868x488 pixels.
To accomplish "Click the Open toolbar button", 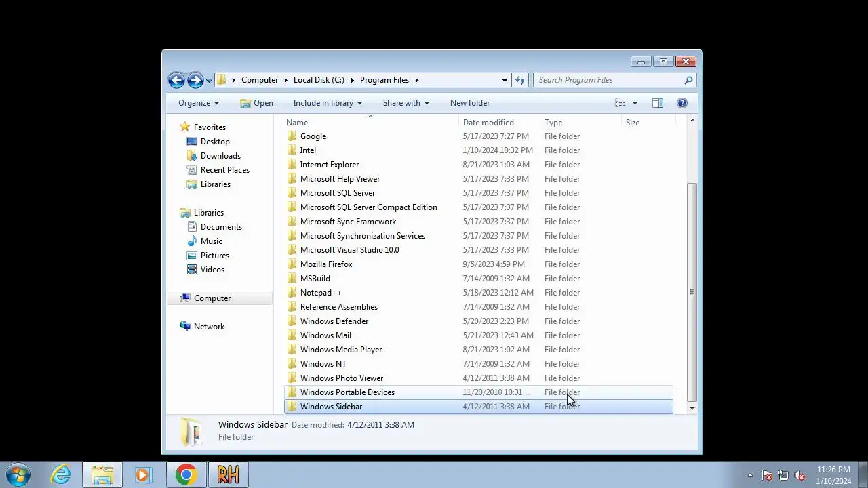I will 256,103.
